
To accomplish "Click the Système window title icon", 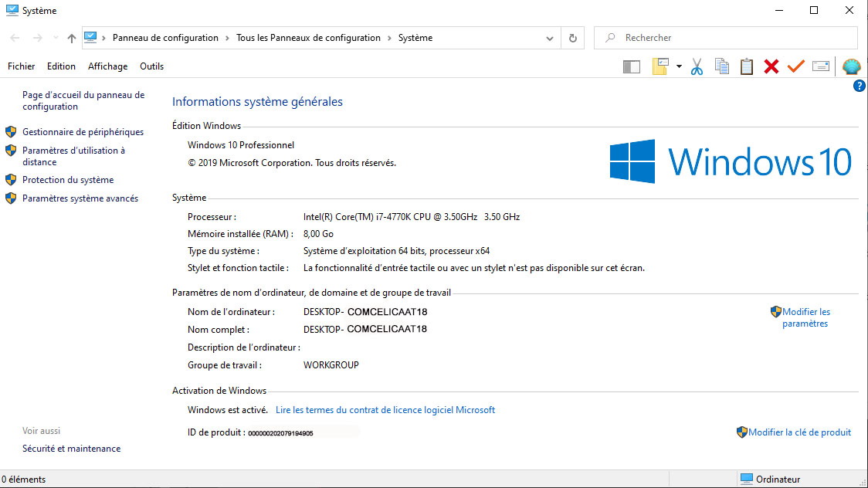I will (12, 10).
